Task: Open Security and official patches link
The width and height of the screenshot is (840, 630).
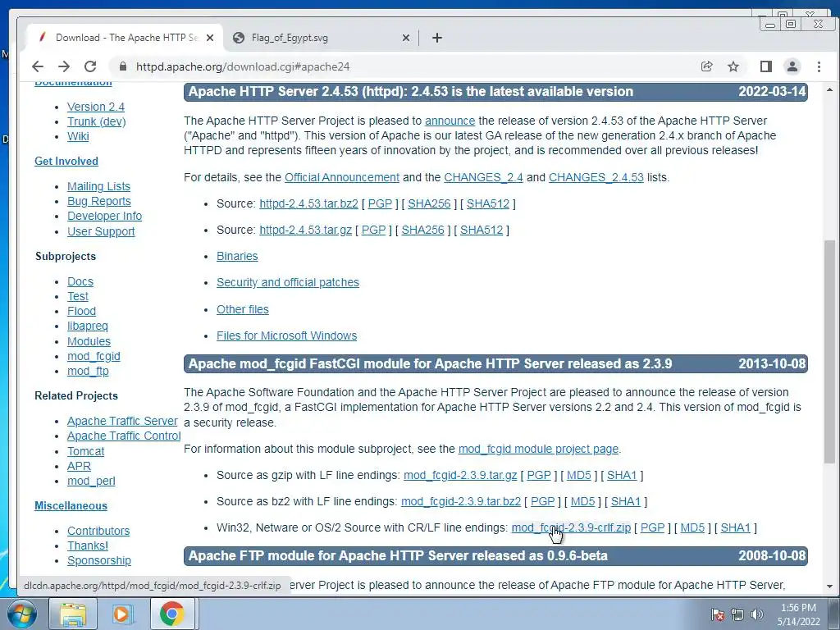Action: click(288, 282)
